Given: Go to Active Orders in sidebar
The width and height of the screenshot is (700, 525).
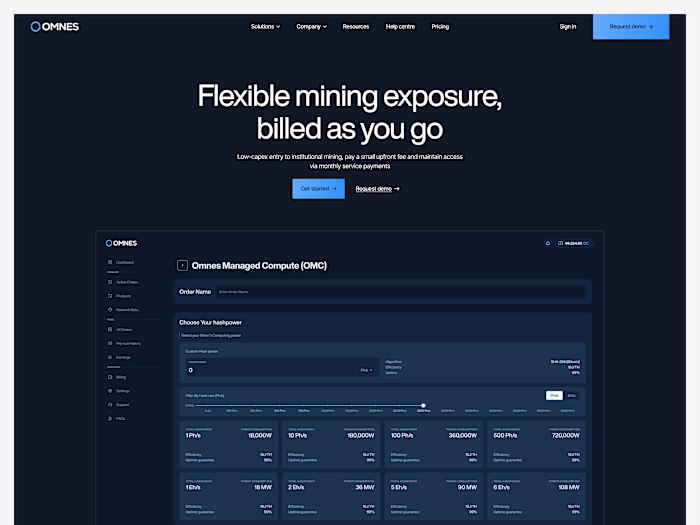Looking at the screenshot, I should [x=123, y=282].
